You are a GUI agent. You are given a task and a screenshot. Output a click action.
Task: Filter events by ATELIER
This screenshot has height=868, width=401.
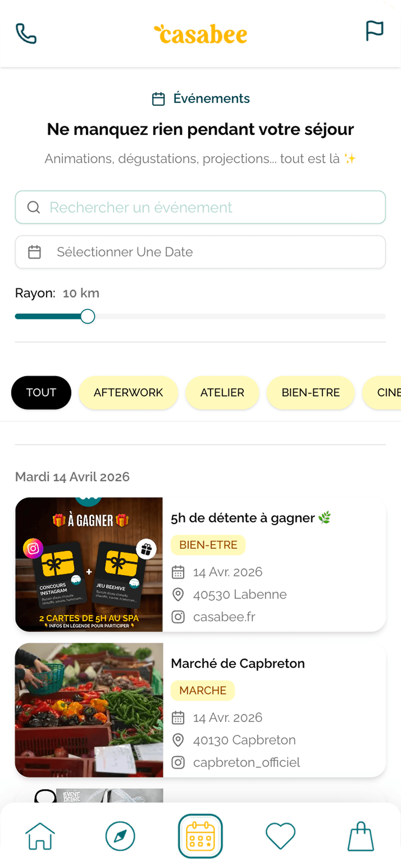click(x=222, y=393)
